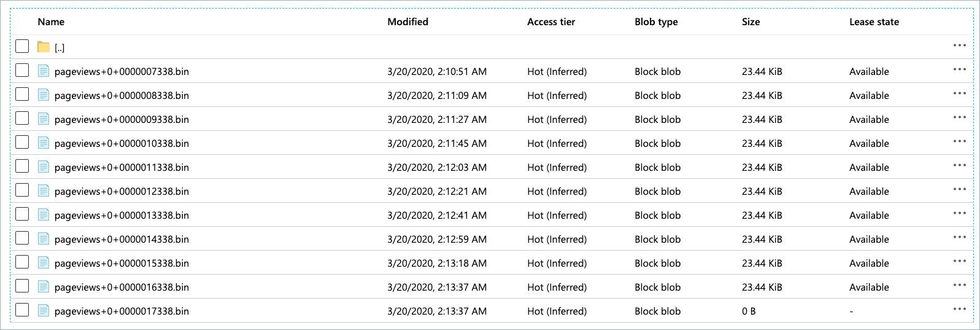Viewport: 980px width, 330px height.
Task: Click file icon for pageviews+0+0000017338.bin
Action: click(x=44, y=310)
